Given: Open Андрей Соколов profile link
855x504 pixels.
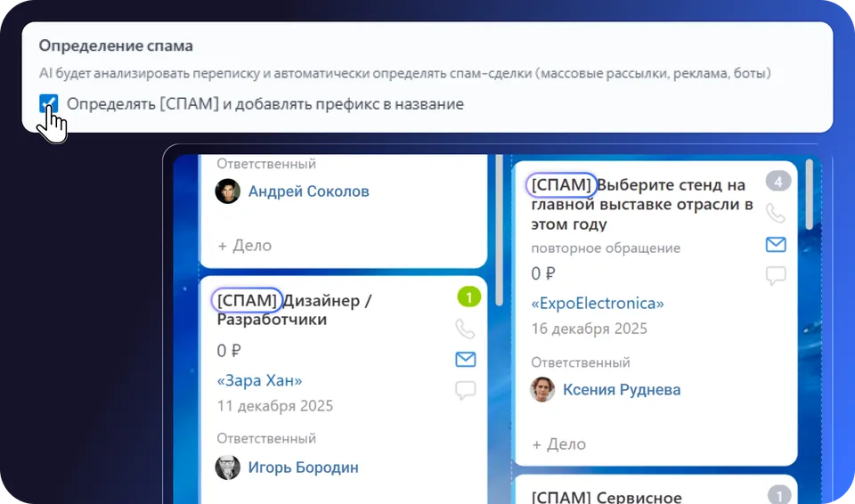Looking at the screenshot, I should (x=309, y=191).
